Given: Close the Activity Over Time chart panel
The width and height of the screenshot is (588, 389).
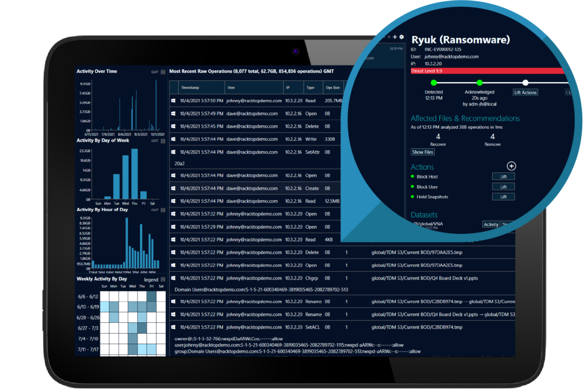Looking at the screenshot, I should coord(163,72).
